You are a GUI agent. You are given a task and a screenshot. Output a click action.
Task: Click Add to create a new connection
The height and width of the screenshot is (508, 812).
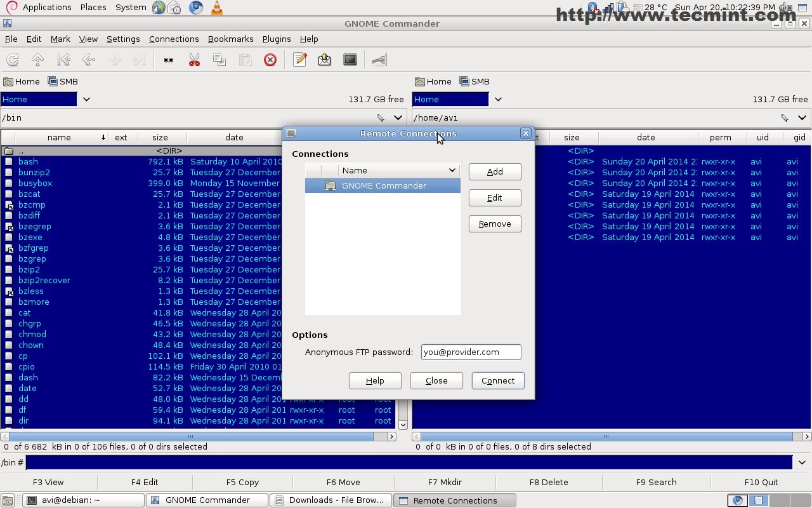click(x=495, y=171)
